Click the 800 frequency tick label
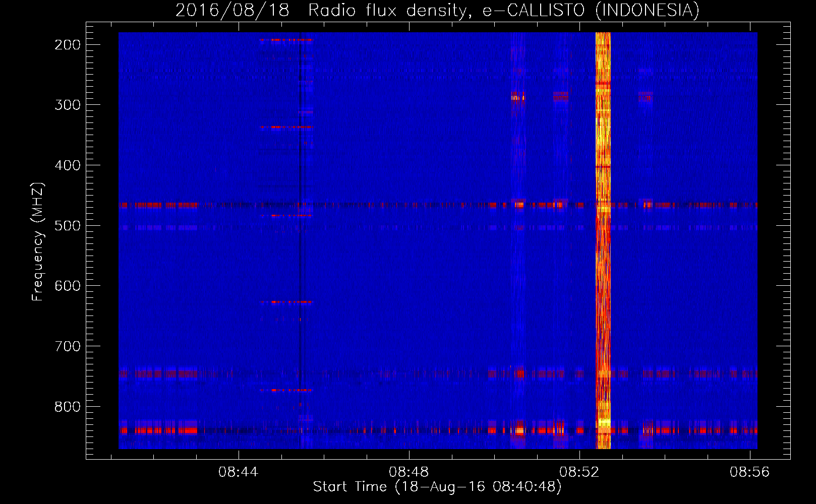Viewport: 816px width, 504px height. pyautogui.click(x=68, y=407)
